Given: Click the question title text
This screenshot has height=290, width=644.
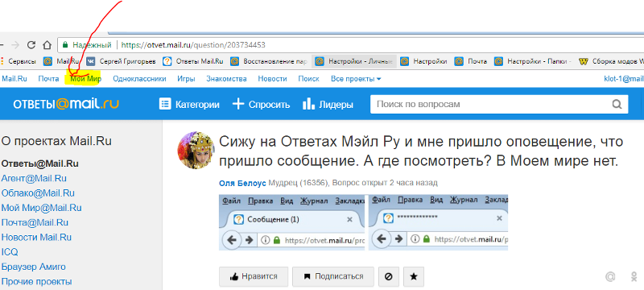Looking at the screenshot, I should click(x=421, y=151).
